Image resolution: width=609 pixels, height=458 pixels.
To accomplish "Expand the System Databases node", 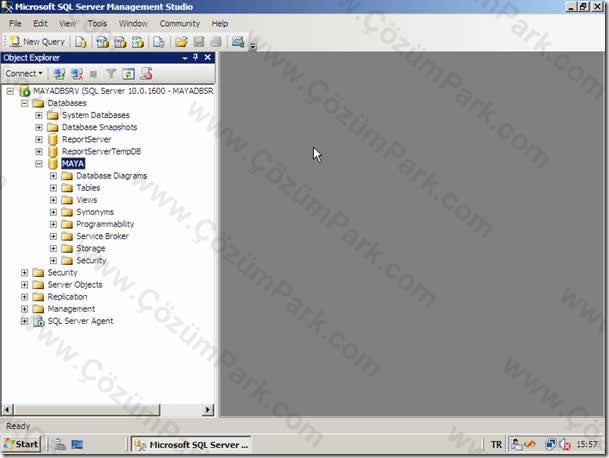I will point(39,115).
